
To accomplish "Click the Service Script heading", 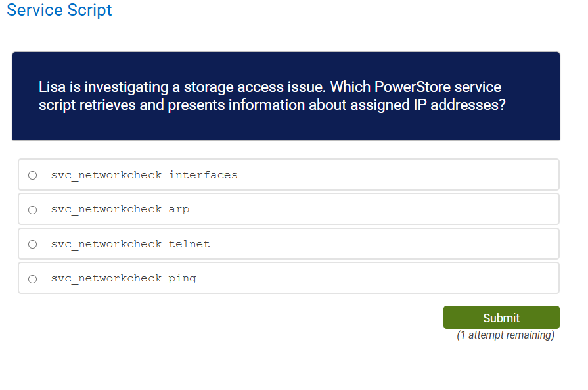I will point(59,11).
